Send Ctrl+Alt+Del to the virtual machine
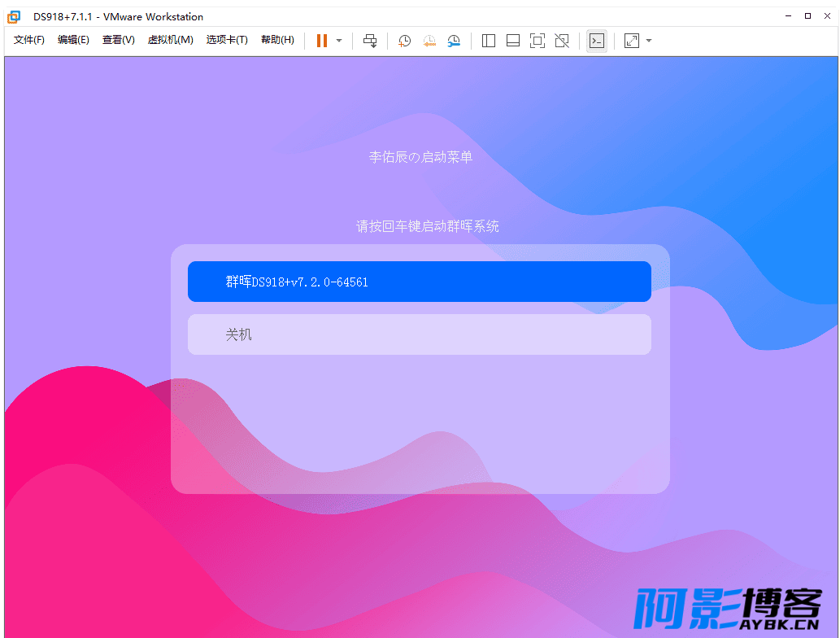This screenshot has width=840, height=638. [x=370, y=41]
